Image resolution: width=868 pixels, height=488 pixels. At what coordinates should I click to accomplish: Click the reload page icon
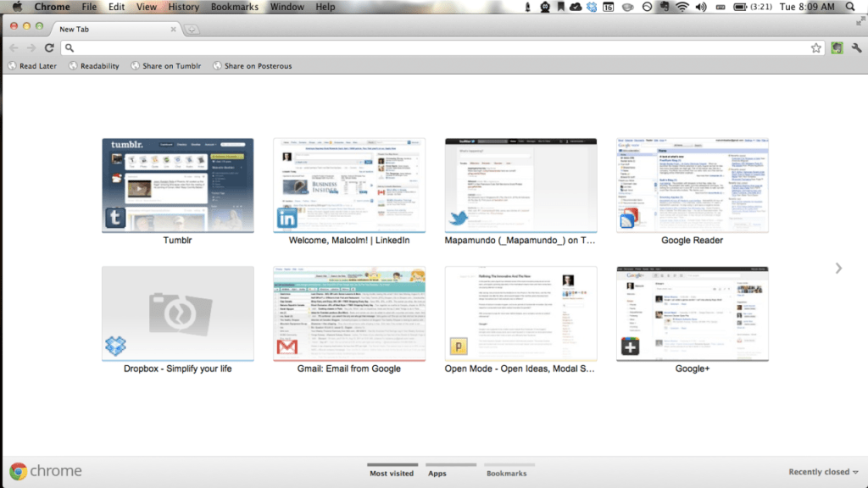click(49, 48)
